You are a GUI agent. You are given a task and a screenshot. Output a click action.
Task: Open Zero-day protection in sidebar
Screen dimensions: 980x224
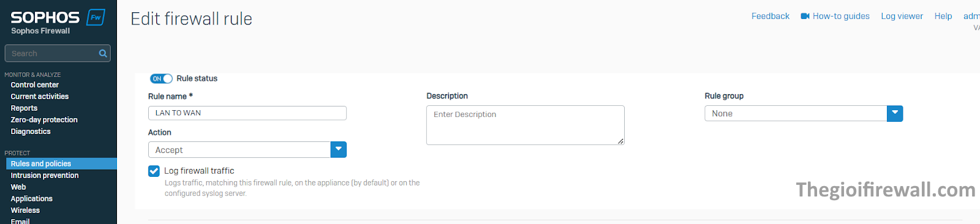[44, 120]
